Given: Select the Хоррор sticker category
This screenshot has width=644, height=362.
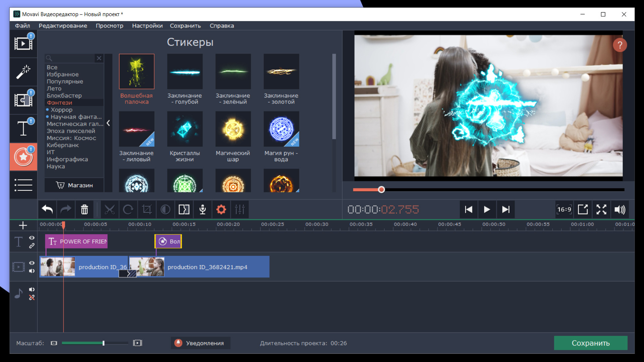Looking at the screenshot, I should (61, 110).
